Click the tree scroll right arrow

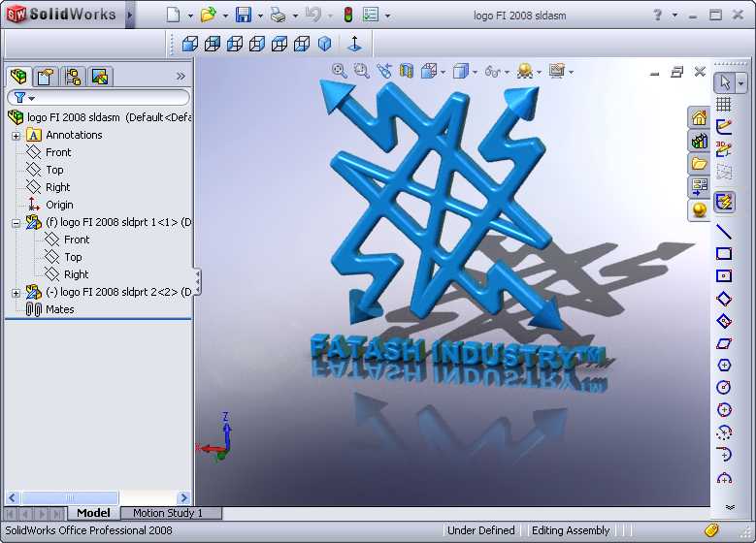pos(183,497)
